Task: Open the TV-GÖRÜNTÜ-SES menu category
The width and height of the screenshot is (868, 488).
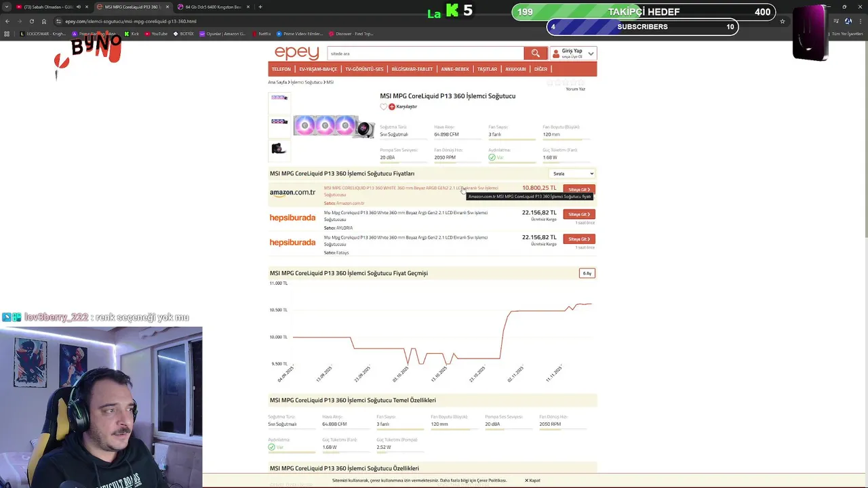Action: click(x=364, y=69)
